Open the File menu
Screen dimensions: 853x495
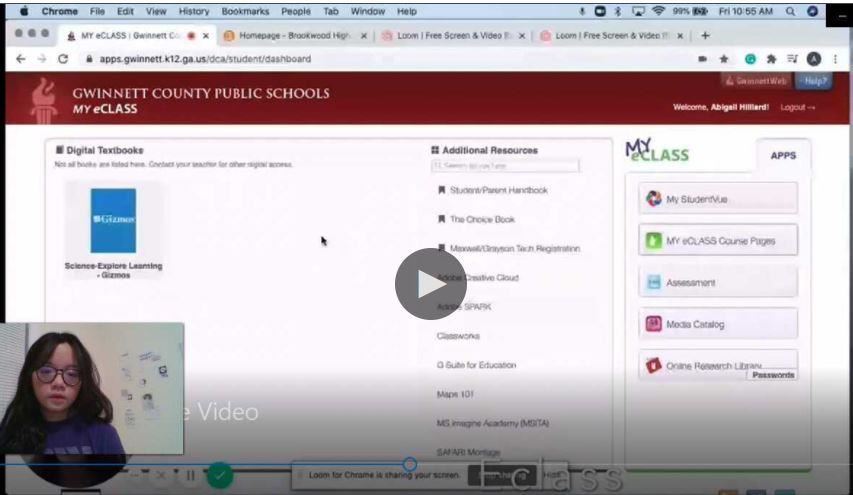tap(97, 11)
